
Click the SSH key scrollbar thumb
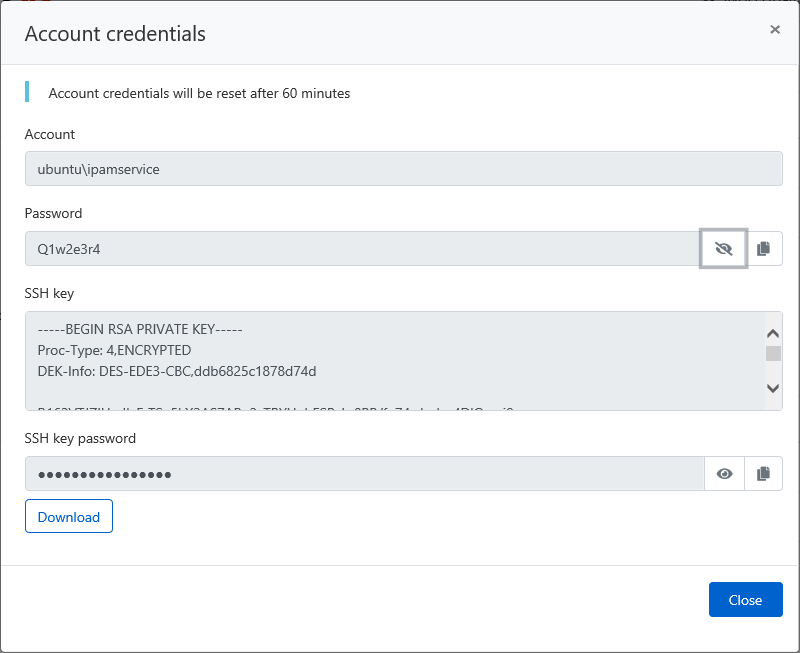pos(773,354)
